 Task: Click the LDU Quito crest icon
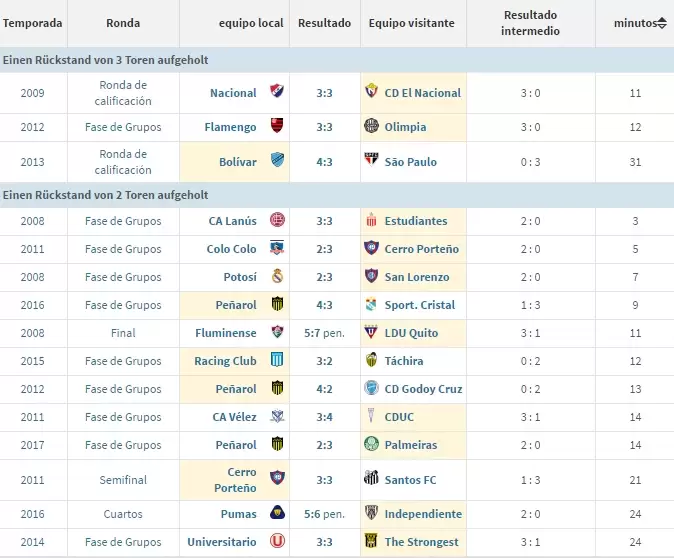[x=371, y=333]
